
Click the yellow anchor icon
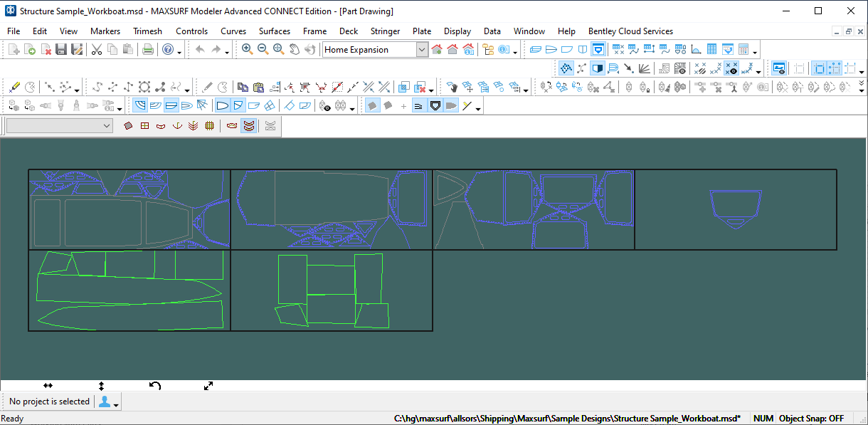tap(176, 126)
